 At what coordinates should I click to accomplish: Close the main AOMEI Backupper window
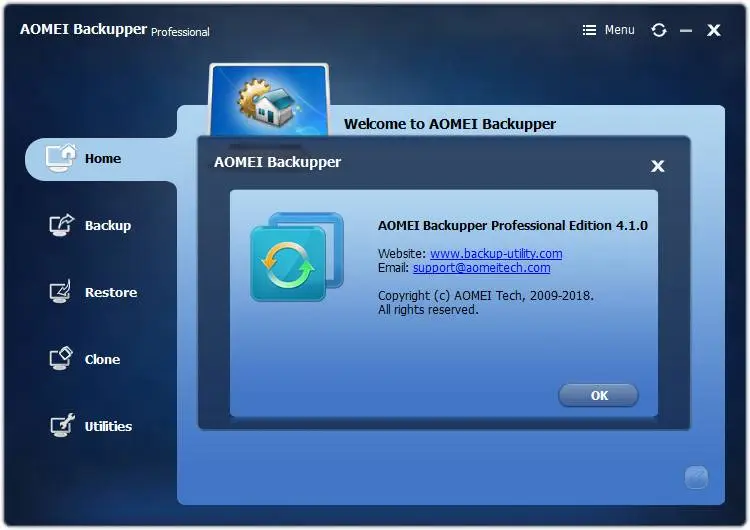click(714, 30)
